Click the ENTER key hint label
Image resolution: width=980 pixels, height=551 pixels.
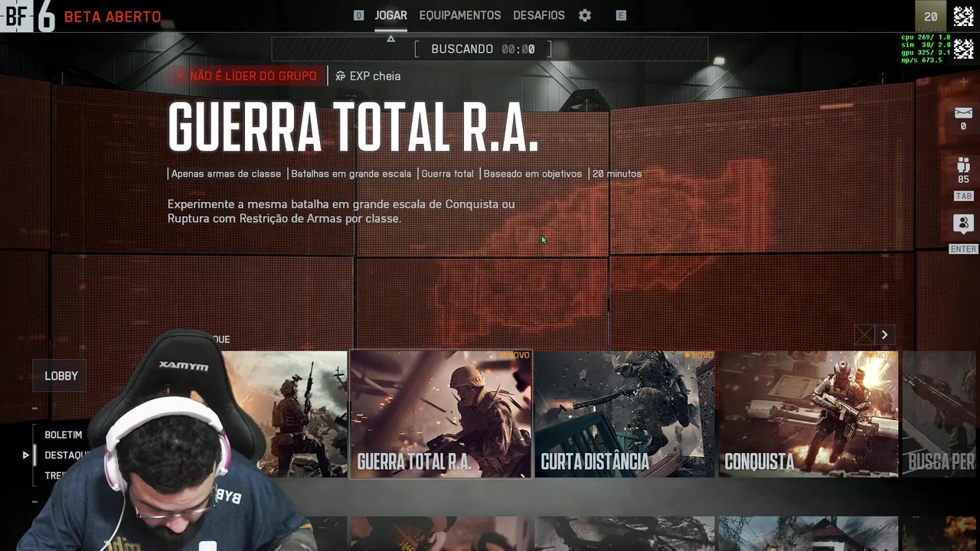click(x=963, y=249)
